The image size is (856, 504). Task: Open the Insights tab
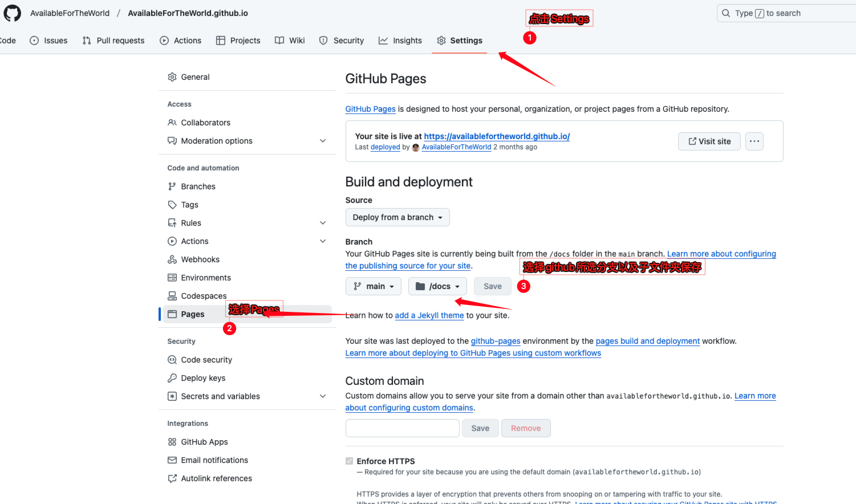pos(400,40)
